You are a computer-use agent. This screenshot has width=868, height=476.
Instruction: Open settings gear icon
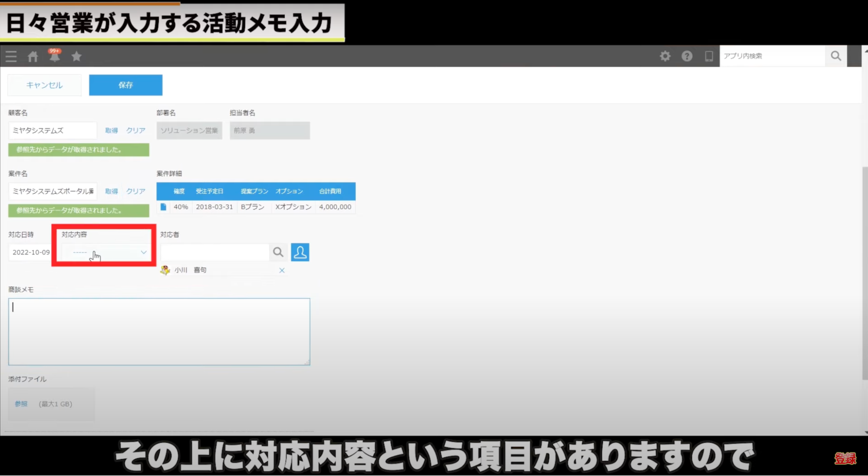[x=665, y=56]
